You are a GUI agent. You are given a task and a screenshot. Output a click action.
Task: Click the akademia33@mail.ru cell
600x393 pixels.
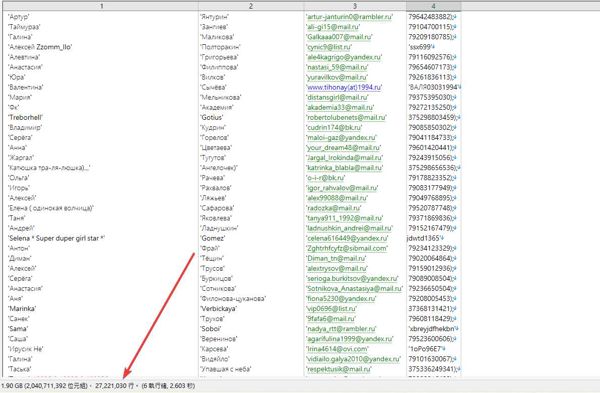coord(340,108)
